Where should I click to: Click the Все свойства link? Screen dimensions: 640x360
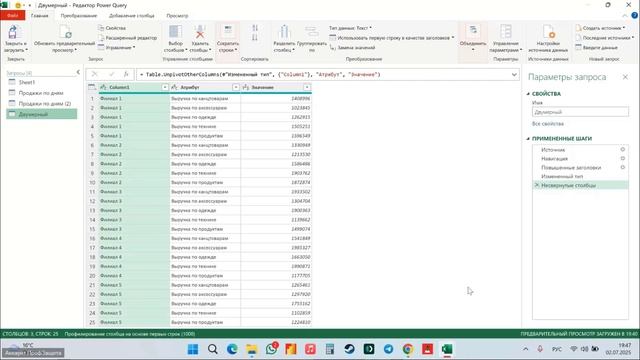pos(548,124)
